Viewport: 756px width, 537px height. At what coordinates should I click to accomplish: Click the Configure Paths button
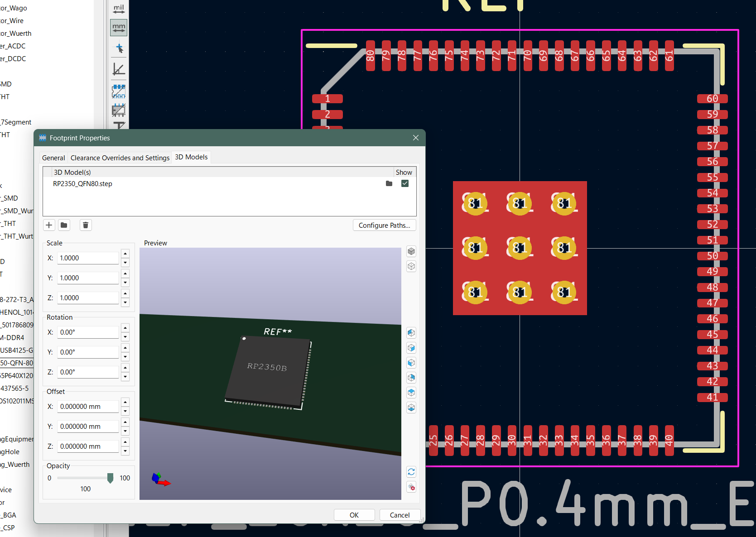(x=384, y=225)
